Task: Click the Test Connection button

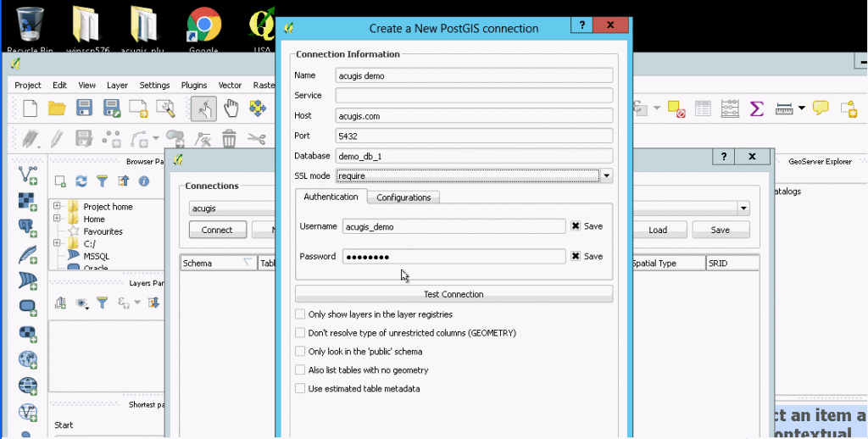Action: [454, 294]
